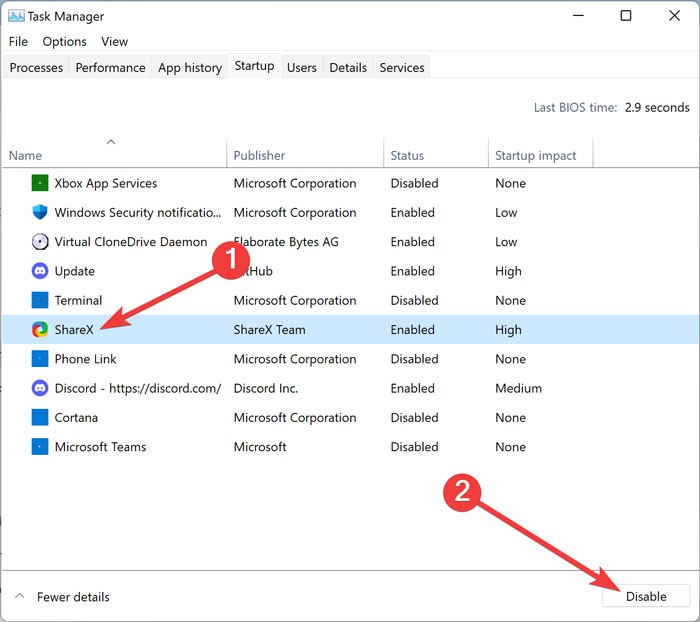This screenshot has width=700, height=622.
Task: Click the Last BIOS time value
Action: pos(657,108)
